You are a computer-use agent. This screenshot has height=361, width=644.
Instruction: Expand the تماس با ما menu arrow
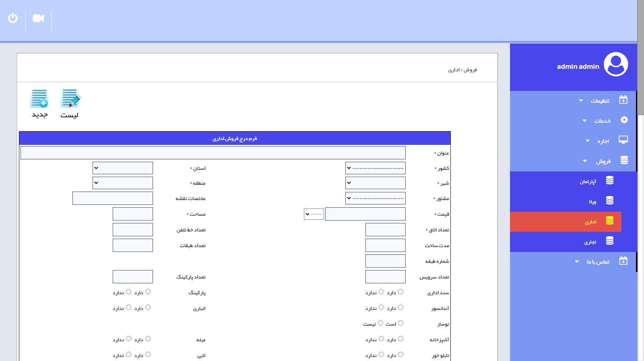[x=577, y=262]
